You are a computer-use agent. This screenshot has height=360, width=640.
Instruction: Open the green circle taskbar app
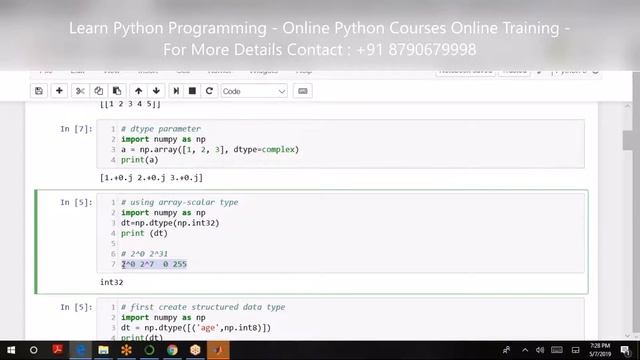[x=149, y=350]
